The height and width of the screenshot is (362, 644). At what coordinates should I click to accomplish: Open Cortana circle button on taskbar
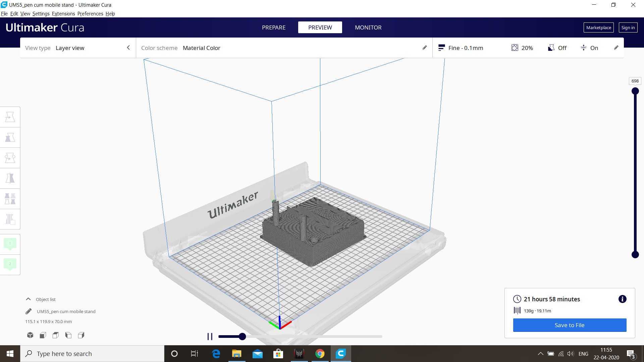point(174,354)
